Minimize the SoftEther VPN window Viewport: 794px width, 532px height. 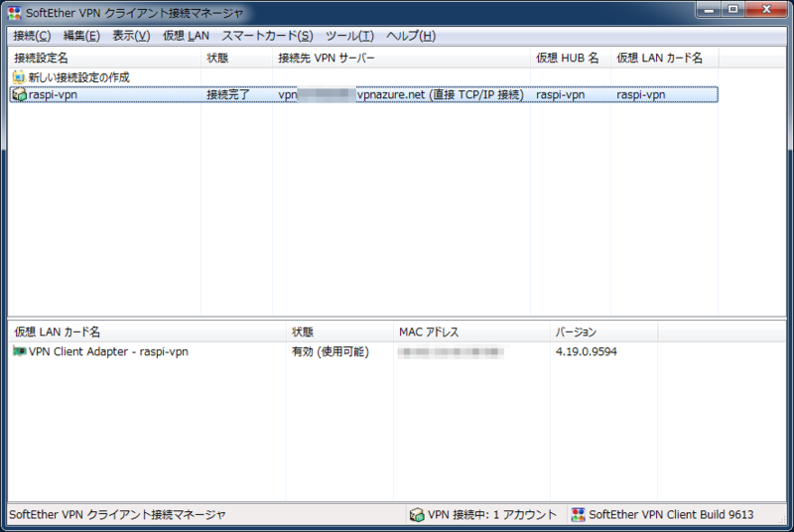point(709,10)
